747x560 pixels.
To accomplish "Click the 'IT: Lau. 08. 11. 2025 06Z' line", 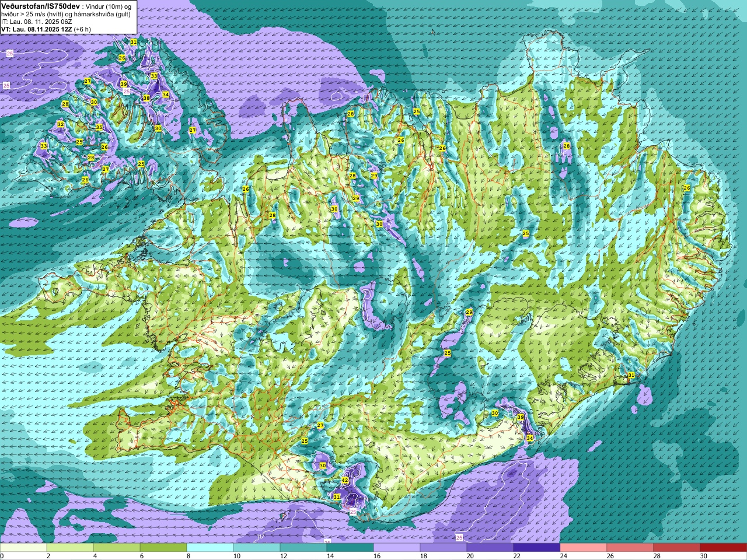I will tap(37, 21).
